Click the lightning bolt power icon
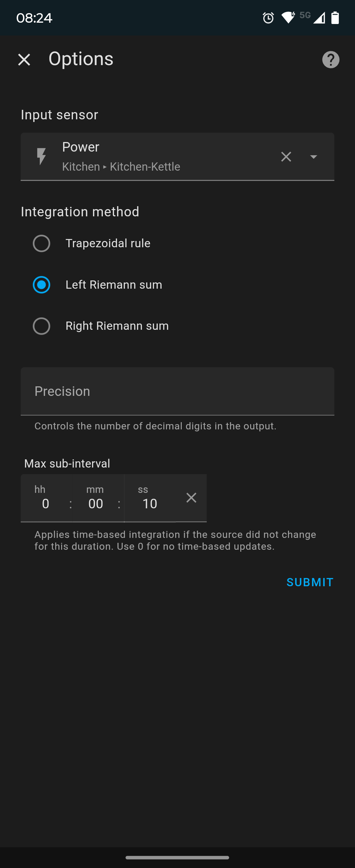This screenshot has width=355, height=868. pyautogui.click(x=41, y=157)
